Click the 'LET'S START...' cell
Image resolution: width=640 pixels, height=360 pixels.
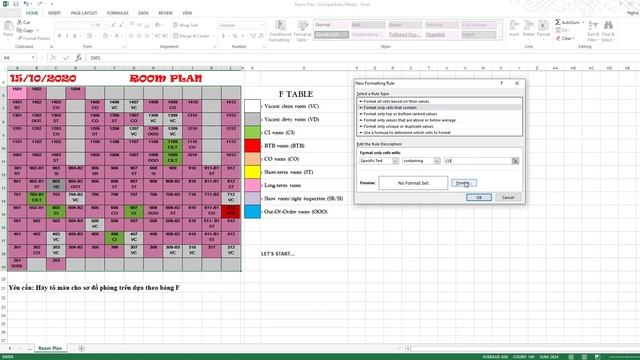pos(278,254)
